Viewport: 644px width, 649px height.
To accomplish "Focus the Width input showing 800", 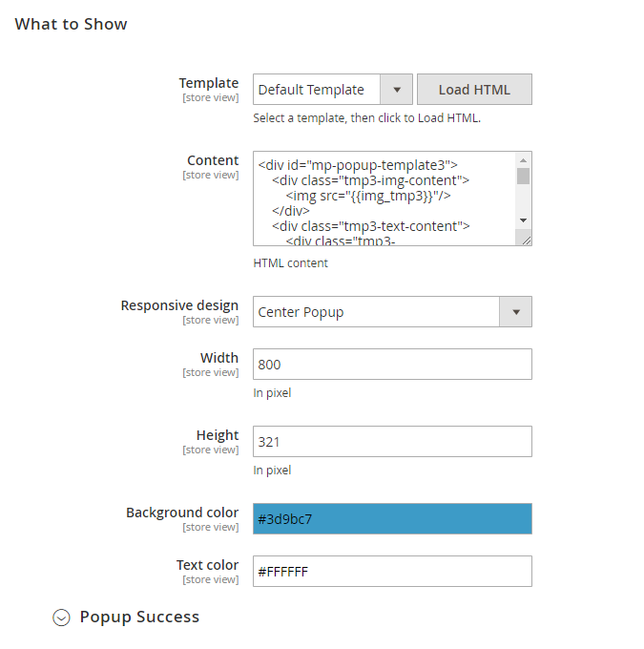I will coord(392,365).
